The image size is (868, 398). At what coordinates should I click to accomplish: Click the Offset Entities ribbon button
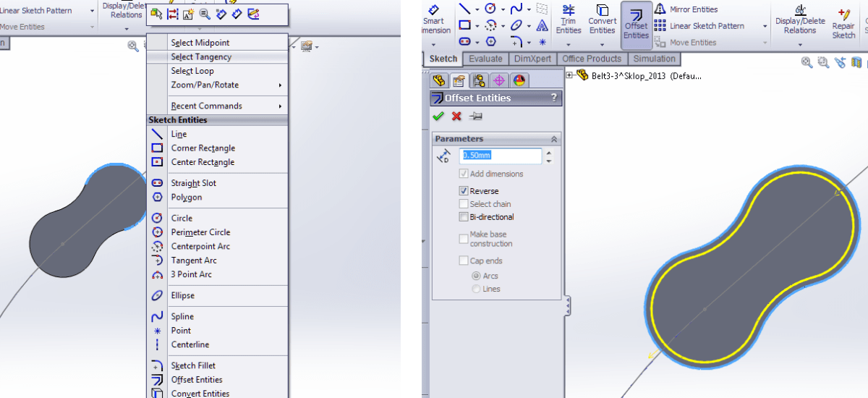click(x=636, y=23)
